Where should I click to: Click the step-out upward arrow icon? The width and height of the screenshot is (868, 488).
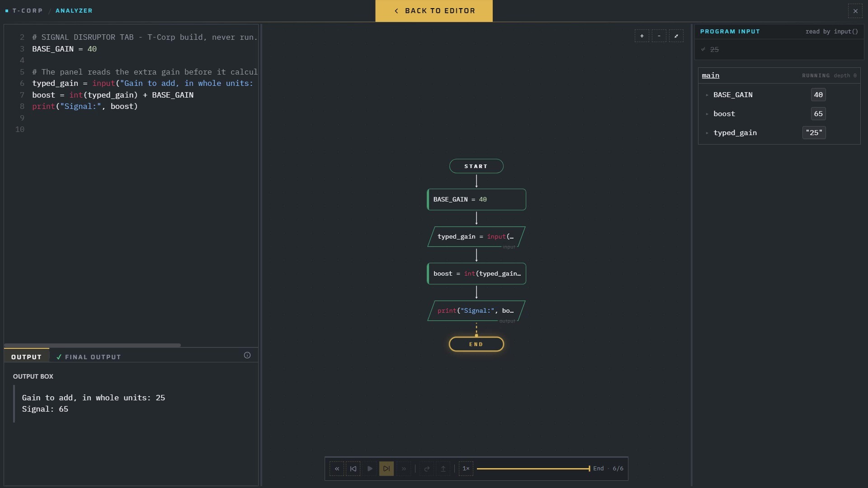pos(443,469)
